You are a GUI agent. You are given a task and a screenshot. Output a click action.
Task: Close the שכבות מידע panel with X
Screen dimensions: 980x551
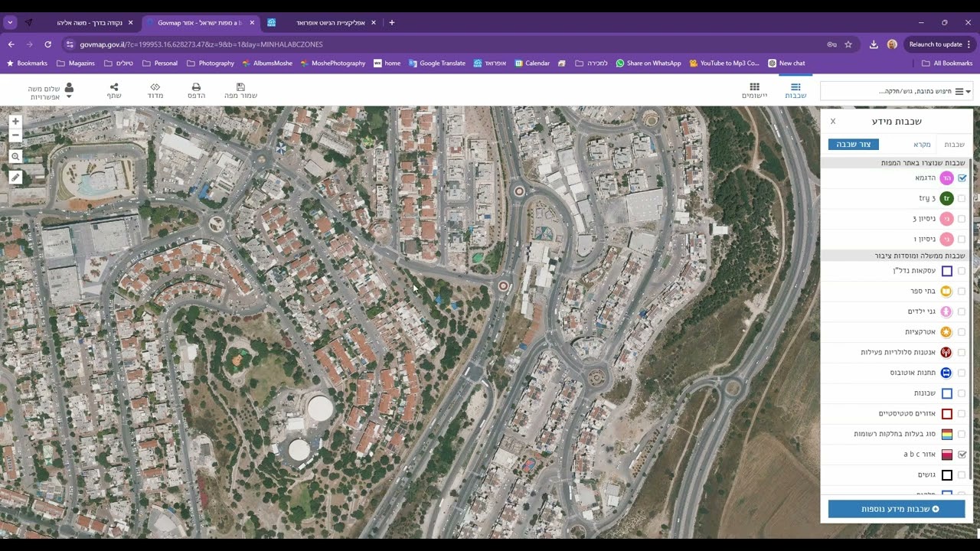click(833, 121)
